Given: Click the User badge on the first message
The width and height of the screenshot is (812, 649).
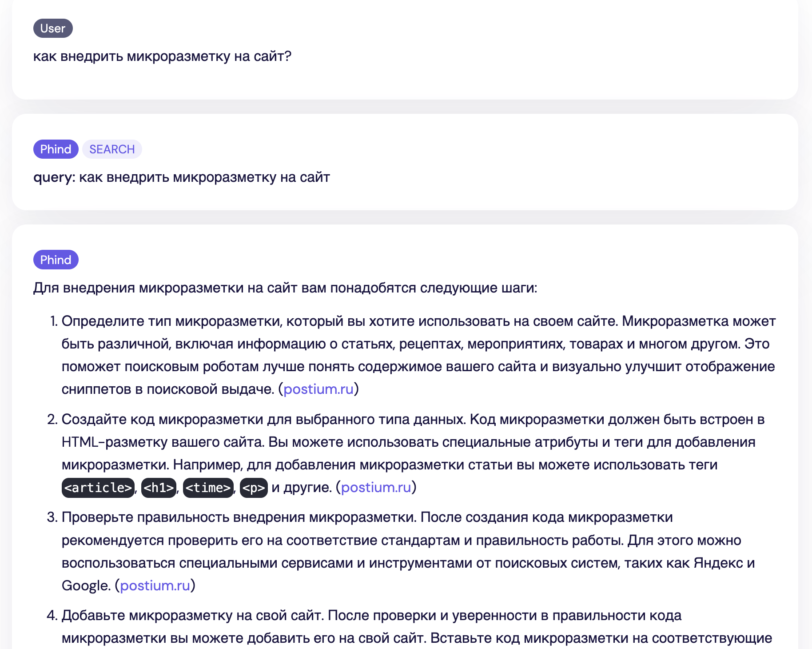Looking at the screenshot, I should tap(52, 28).
